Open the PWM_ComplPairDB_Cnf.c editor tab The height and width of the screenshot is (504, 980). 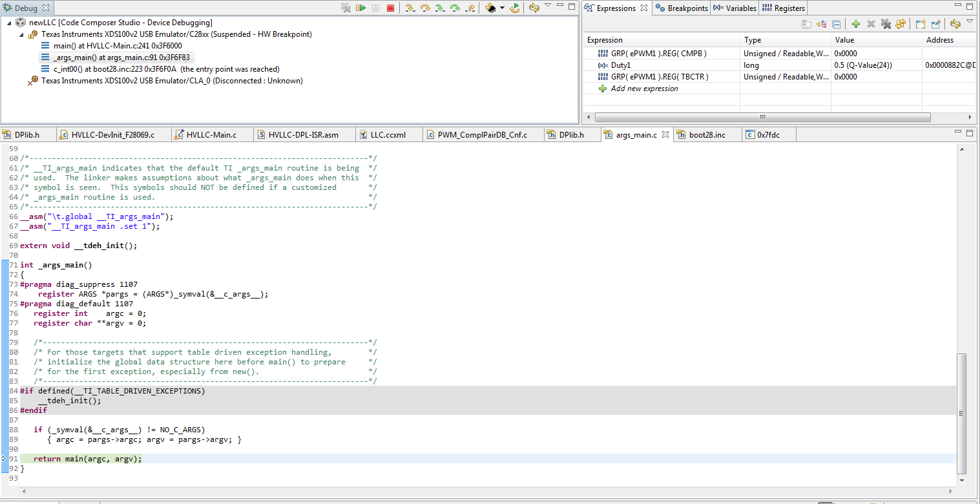[483, 135]
